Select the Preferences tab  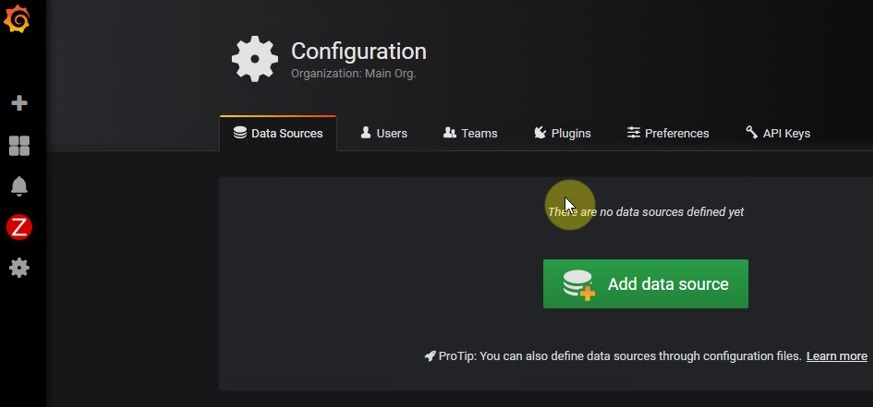click(x=668, y=133)
